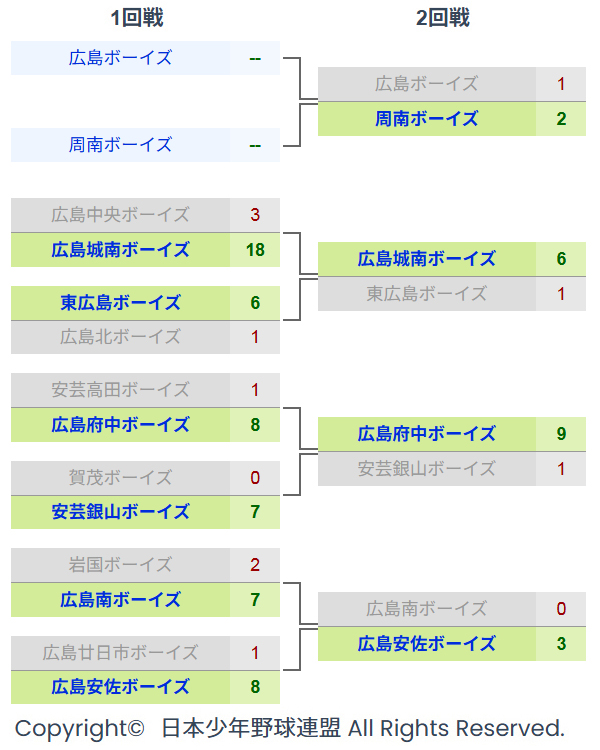Viewport: 600px width, 750px height.
Task: Click the 賀茂ボーイズ team name
Action: tap(120, 477)
